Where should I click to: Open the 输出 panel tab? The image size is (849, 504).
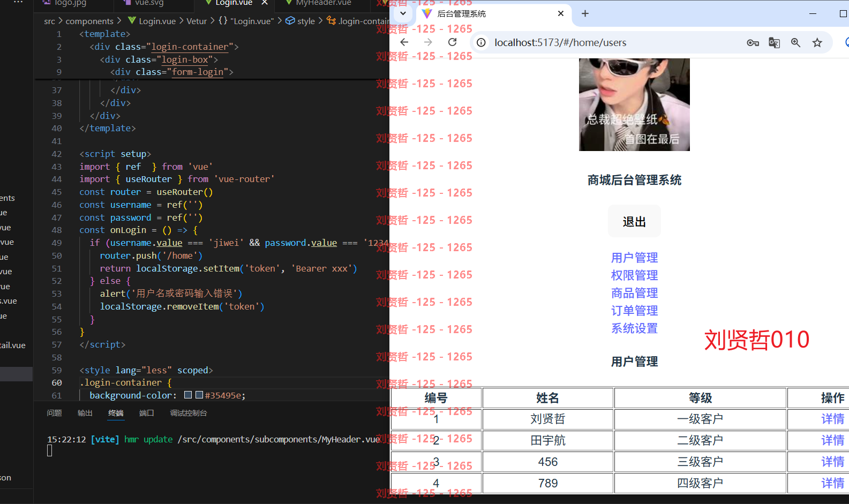click(x=85, y=413)
